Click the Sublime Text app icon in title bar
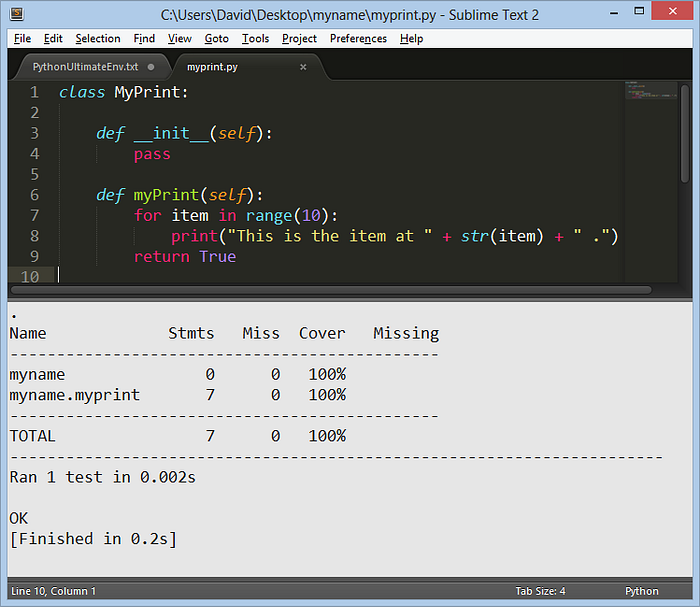The width and height of the screenshot is (700, 607). point(17,14)
